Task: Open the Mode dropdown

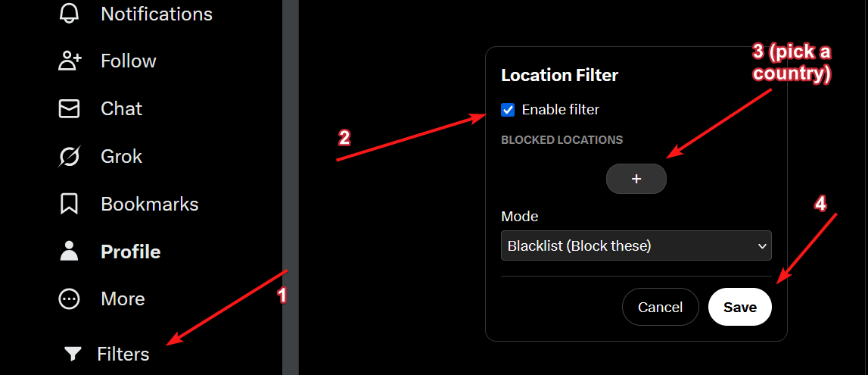Action: pyautogui.click(x=636, y=245)
